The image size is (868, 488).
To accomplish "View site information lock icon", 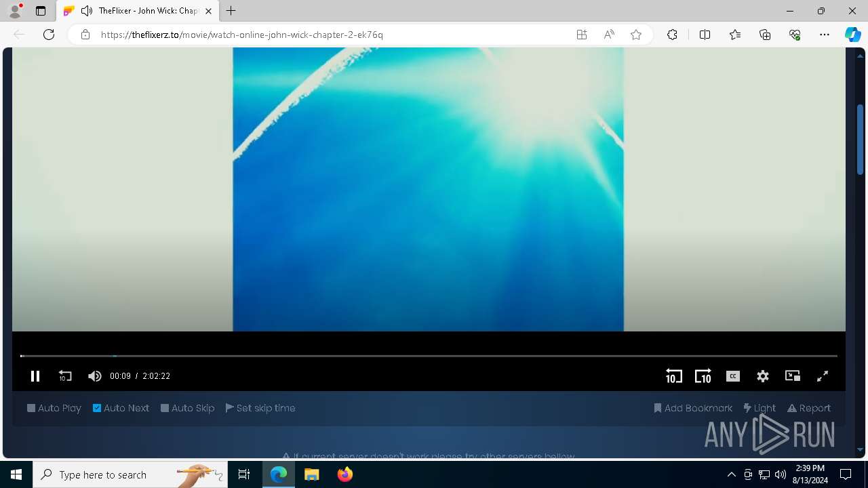I will pyautogui.click(x=85, y=35).
